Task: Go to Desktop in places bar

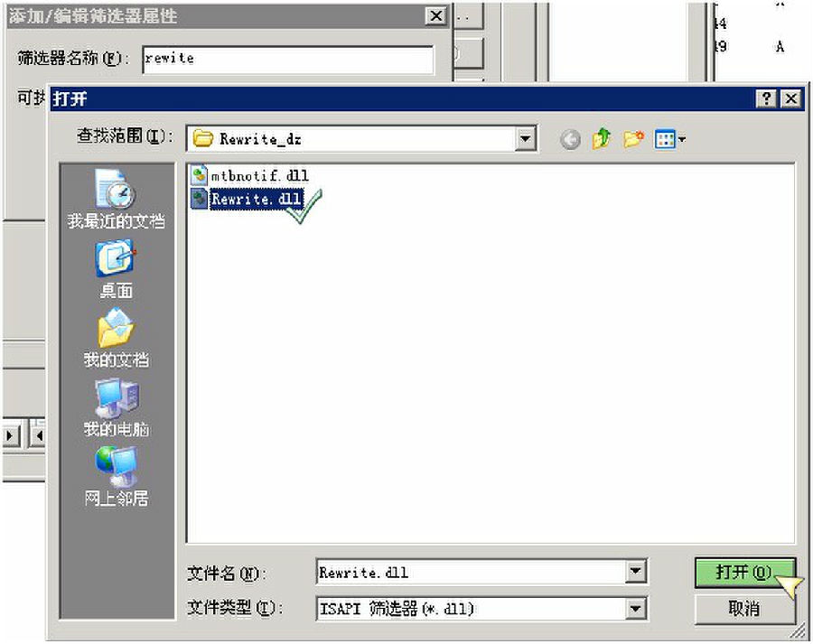Action: (117, 270)
